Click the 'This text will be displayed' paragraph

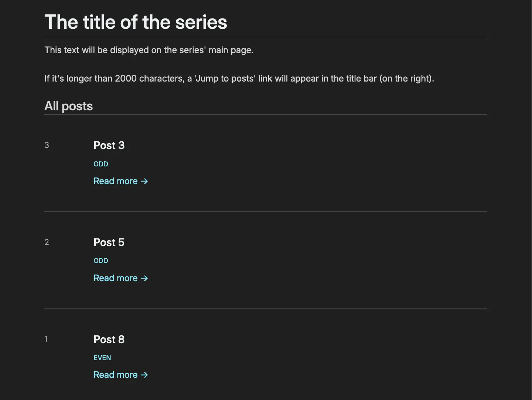pos(149,50)
